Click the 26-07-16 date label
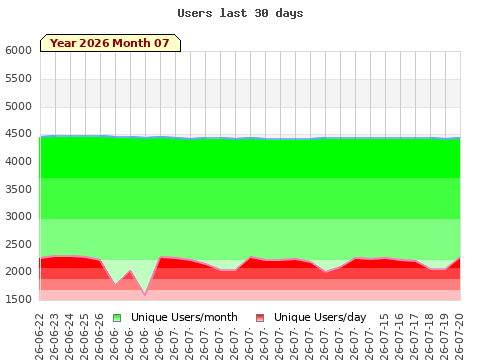Image resolution: width=480 pixels, height=360 pixels. click(399, 336)
